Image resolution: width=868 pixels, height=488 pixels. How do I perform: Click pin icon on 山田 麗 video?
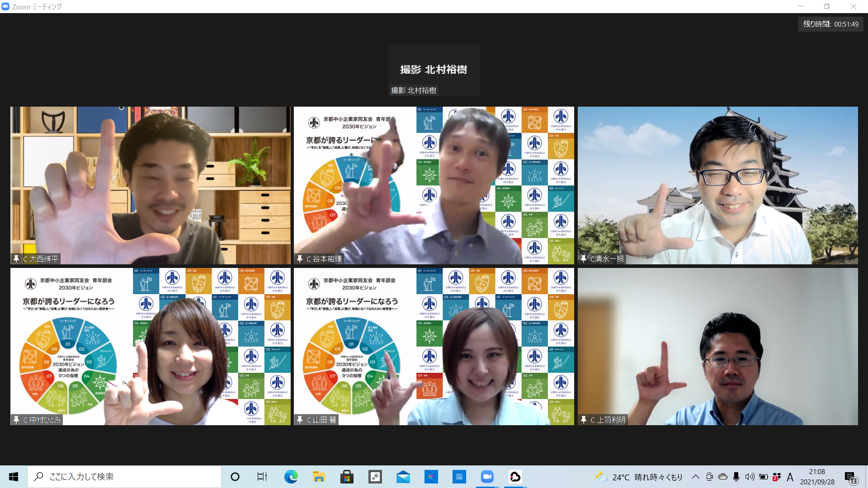(x=299, y=420)
